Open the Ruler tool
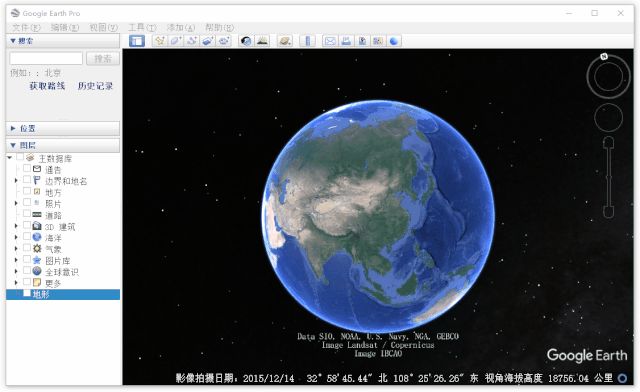Viewport: 640px width, 392px height. [308, 41]
